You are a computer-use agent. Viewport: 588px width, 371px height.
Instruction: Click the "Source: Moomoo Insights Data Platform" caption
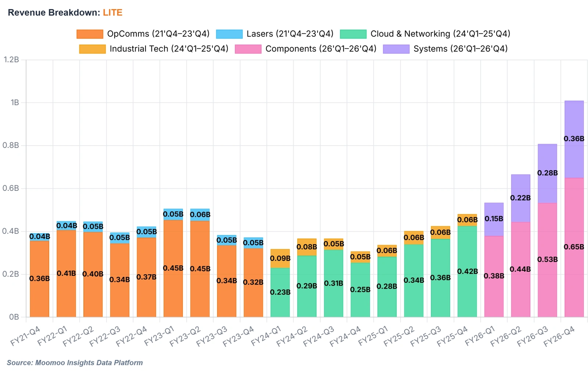click(x=75, y=363)
